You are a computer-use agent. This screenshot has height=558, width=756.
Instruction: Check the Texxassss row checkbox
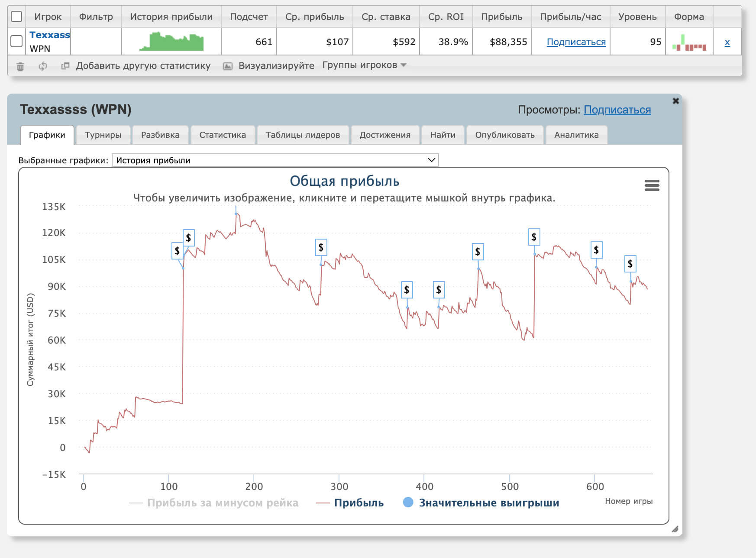click(16, 42)
